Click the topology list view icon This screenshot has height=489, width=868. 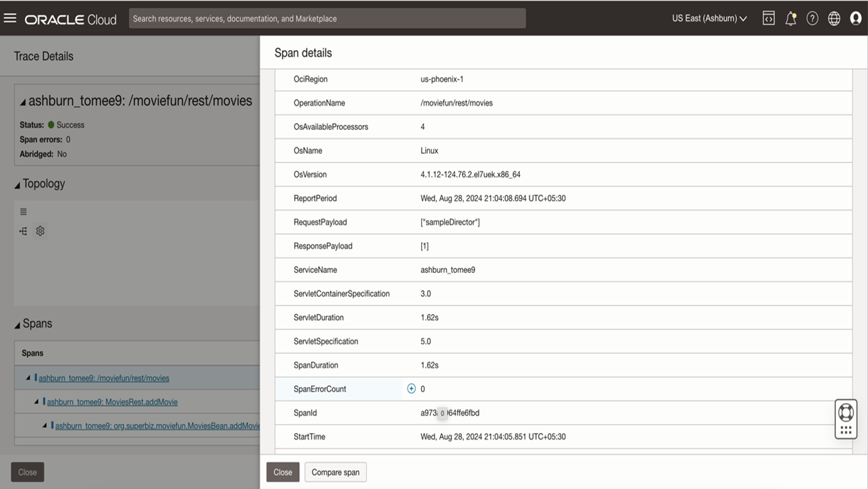[23, 212]
